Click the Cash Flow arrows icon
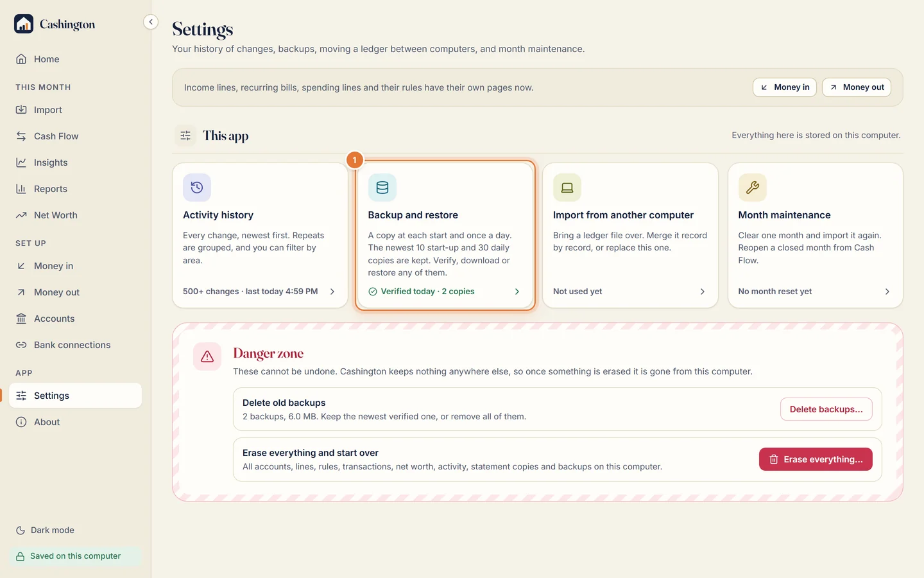The height and width of the screenshot is (578, 924). pos(21,136)
